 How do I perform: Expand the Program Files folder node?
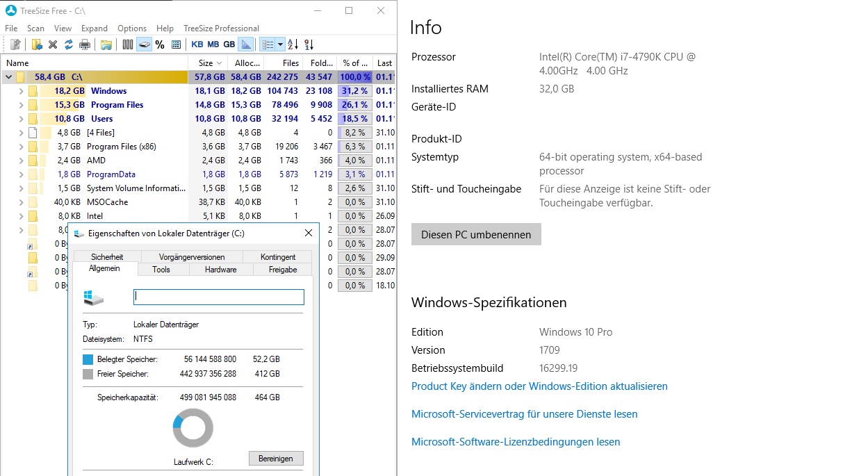(21, 105)
